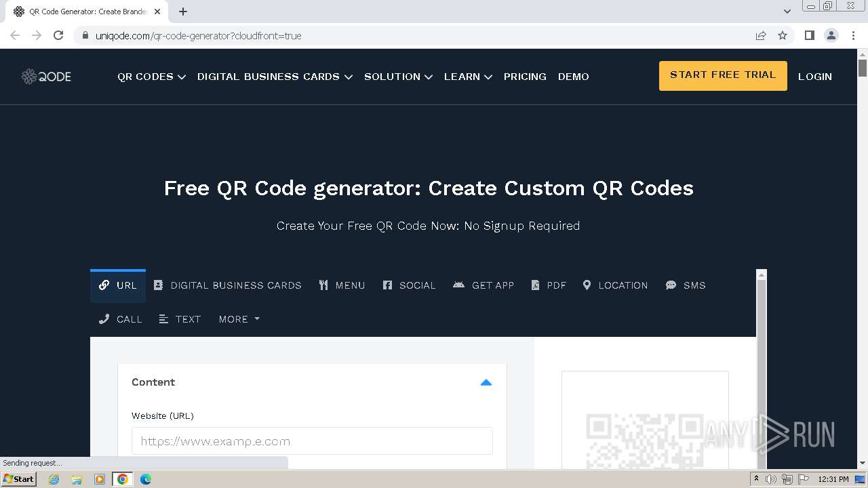Screen dimensions: 868x488
Task: Open a new browser tab
Action: click(x=183, y=12)
